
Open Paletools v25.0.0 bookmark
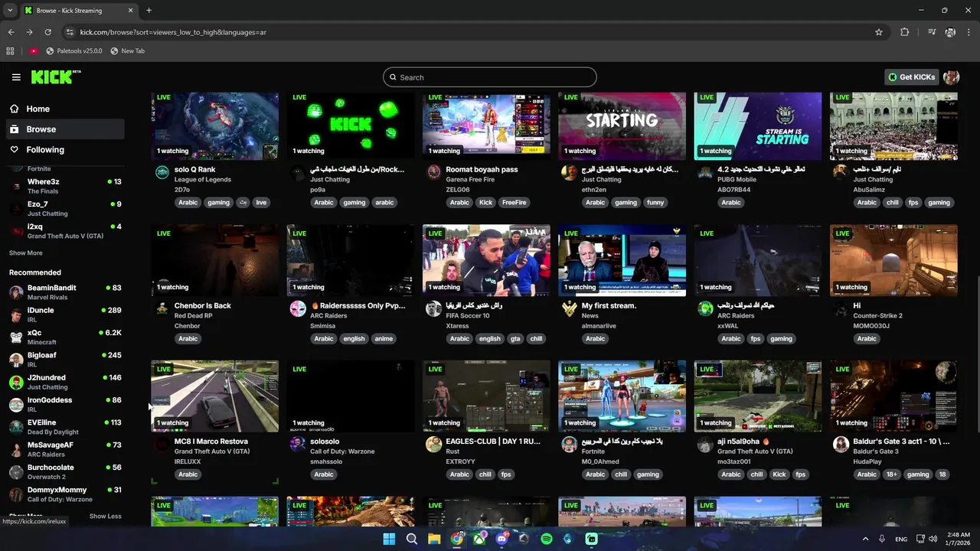pyautogui.click(x=74, y=51)
